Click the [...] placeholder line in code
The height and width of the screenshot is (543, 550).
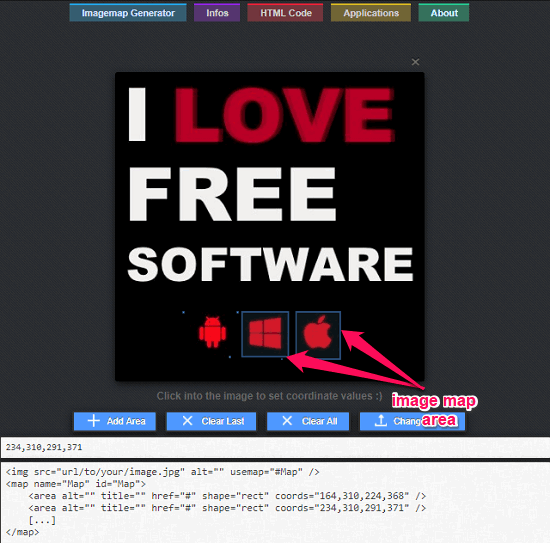coord(42,520)
